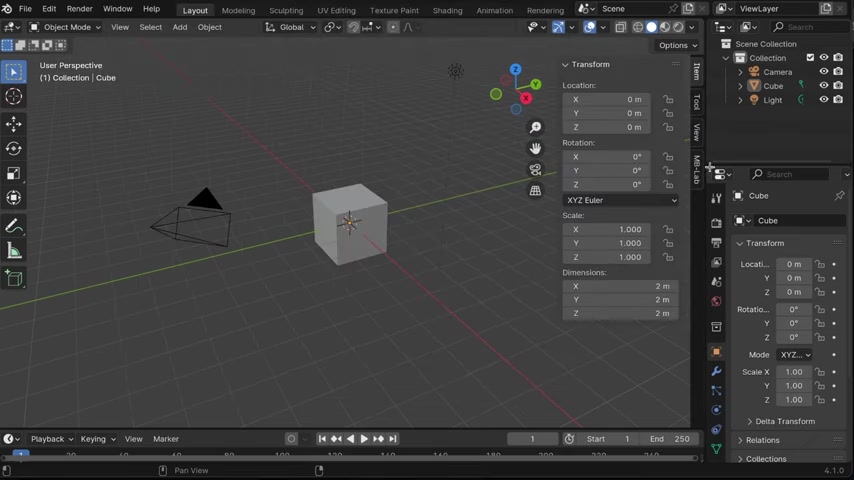Activate the Rotate tool
854x480 pixels.
14,149
